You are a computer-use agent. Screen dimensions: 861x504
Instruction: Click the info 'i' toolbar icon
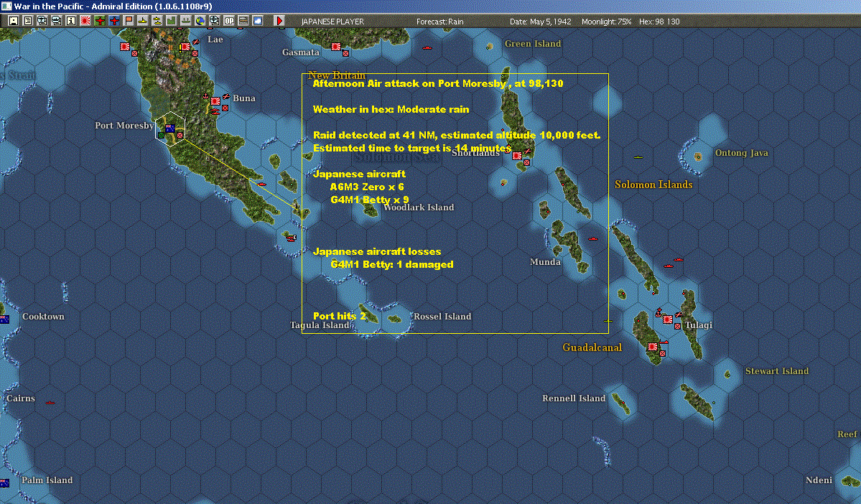[x=71, y=21]
